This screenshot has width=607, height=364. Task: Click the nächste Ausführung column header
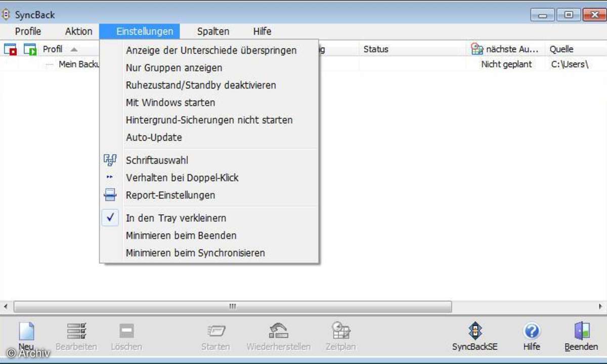(504, 49)
